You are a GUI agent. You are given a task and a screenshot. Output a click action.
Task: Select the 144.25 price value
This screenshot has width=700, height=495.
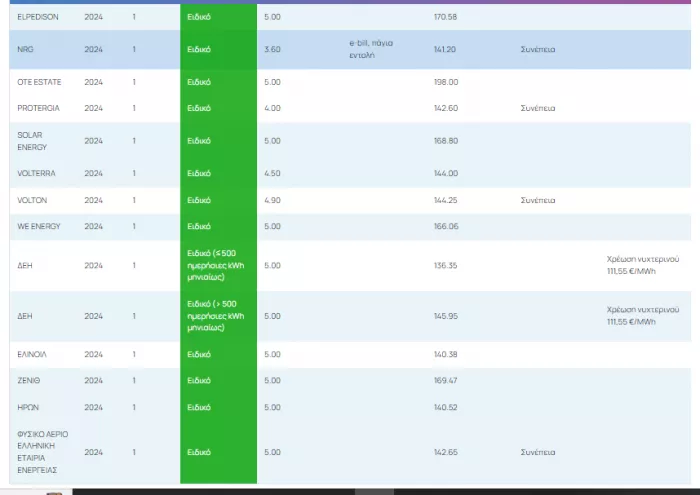(446, 200)
